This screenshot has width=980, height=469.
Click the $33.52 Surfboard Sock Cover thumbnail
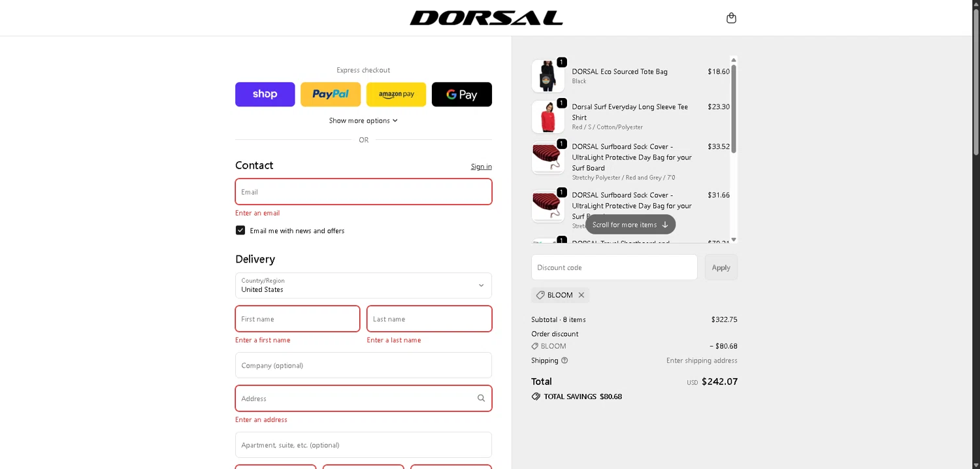pos(547,157)
